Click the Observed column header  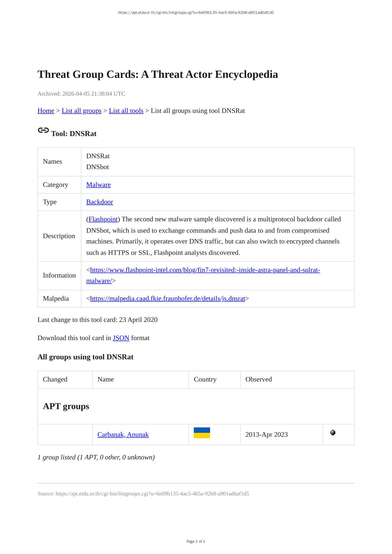click(258, 379)
